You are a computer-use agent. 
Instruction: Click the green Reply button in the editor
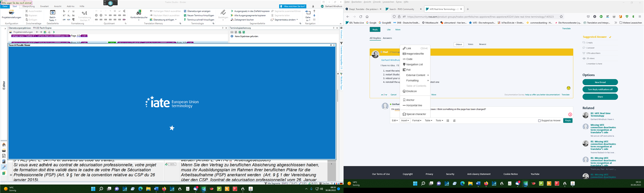tap(568, 120)
